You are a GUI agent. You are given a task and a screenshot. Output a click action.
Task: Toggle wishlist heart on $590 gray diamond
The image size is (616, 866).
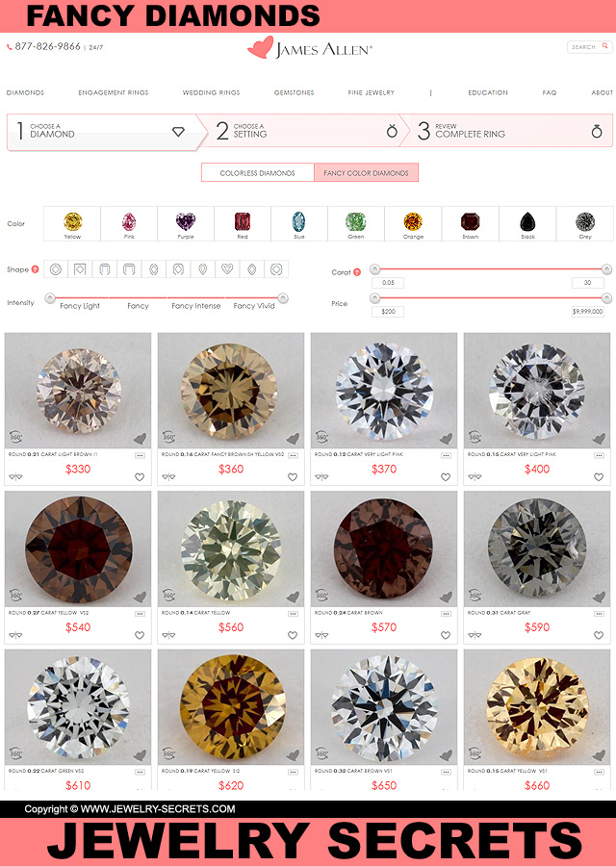[599, 635]
